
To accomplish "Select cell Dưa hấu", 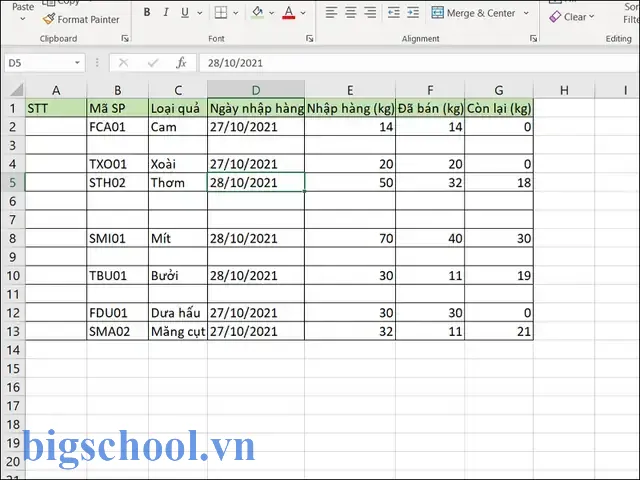I will (178, 313).
